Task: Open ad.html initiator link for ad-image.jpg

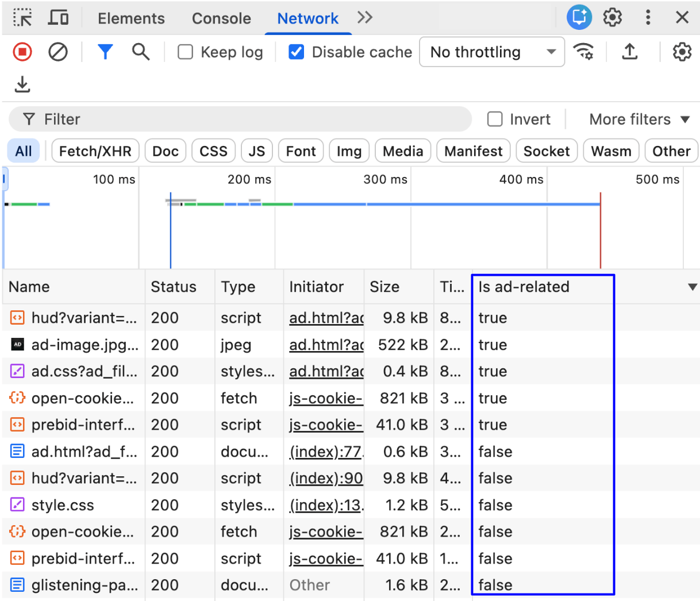Action: tap(326, 345)
